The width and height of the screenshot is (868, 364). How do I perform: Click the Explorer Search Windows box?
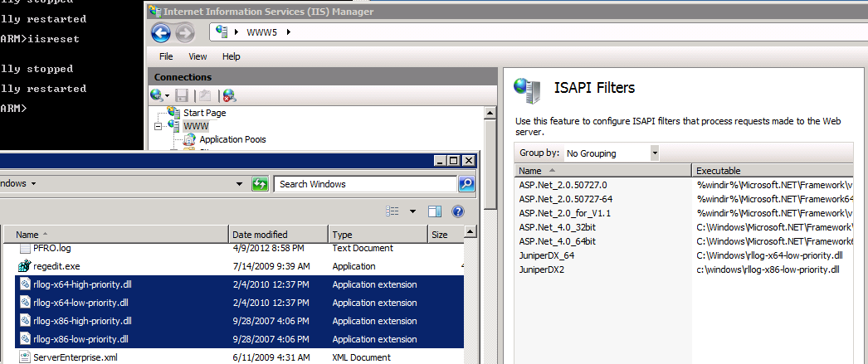pos(365,184)
